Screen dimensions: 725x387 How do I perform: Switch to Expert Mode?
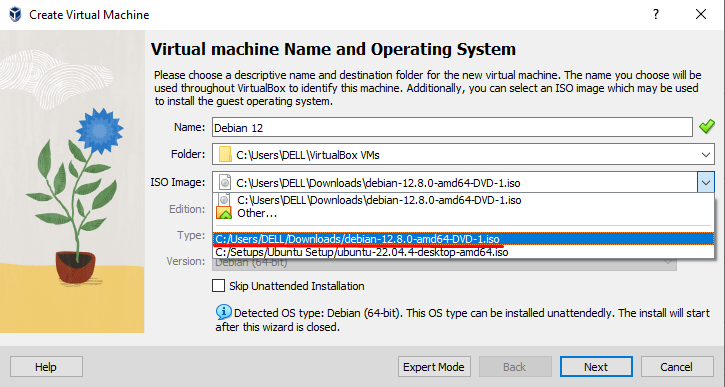point(434,367)
